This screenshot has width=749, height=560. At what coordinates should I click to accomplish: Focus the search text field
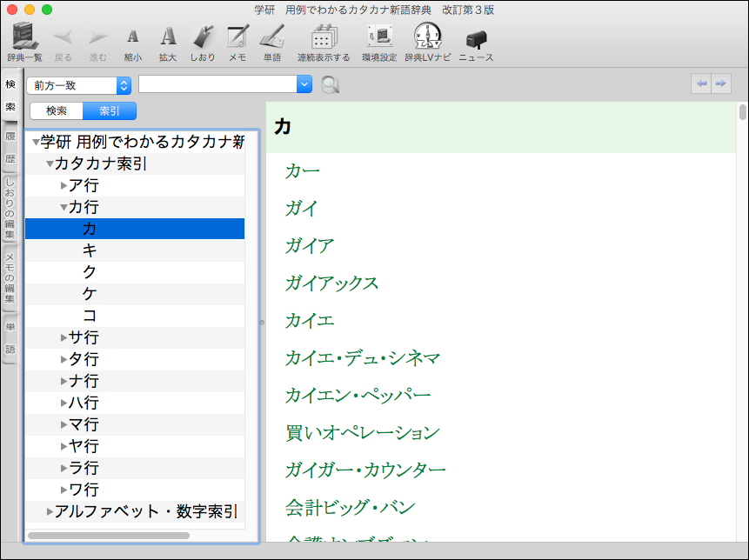click(217, 84)
